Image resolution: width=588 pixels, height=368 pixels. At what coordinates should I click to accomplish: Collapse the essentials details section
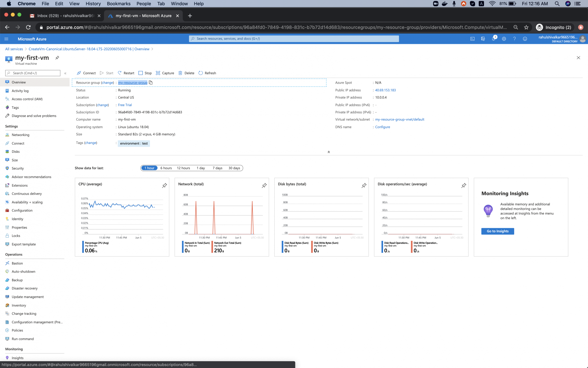[329, 152]
